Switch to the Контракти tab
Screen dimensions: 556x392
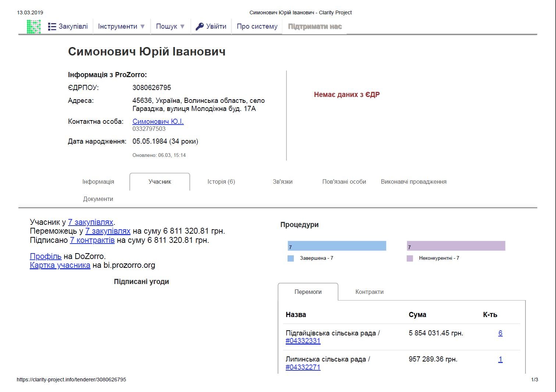(369, 292)
